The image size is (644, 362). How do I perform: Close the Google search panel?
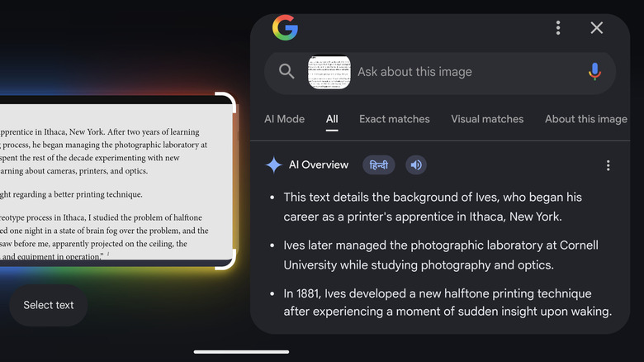pos(596,28)
